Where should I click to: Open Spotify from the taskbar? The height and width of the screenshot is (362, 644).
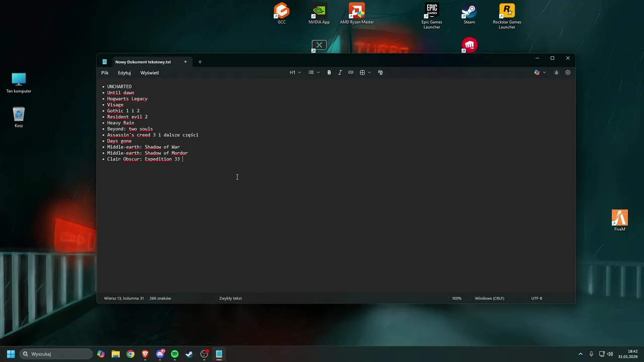pos(175,354)
